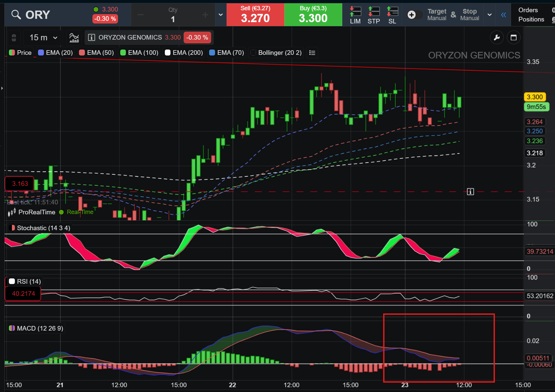Toggle the Bollinger (20 2) checkbox
The height and width of the screenshot is (392, 555).
coord(253,52)
